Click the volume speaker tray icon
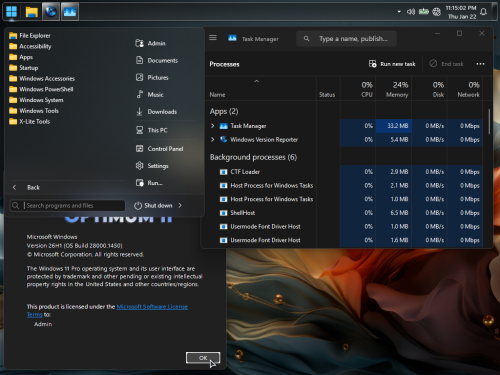The width and height of the screenshot is (500, 375). pyautogui.click(x=411, y=12)
